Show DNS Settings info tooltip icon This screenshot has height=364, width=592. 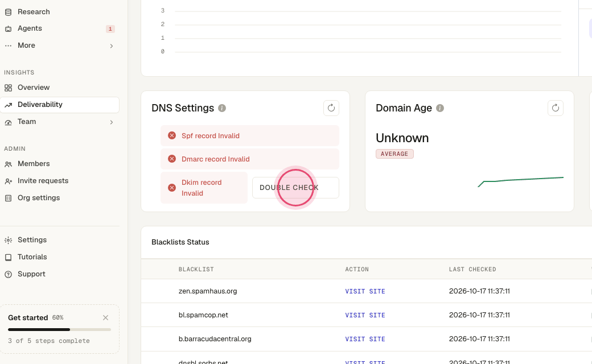pos(222,108)
